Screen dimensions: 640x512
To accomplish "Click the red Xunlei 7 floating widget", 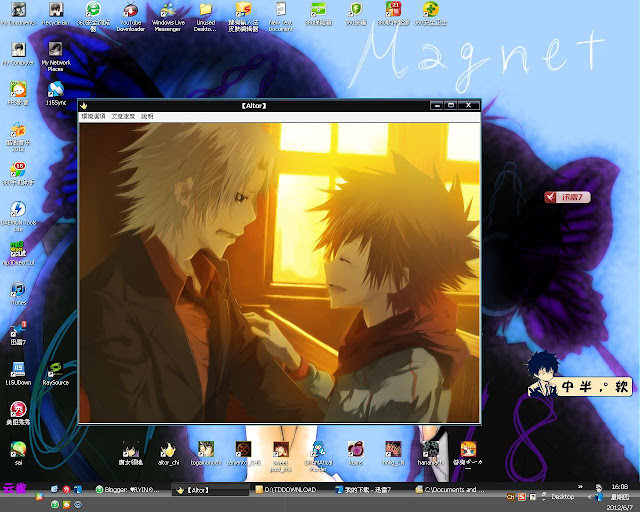I will tap(567, 197).
